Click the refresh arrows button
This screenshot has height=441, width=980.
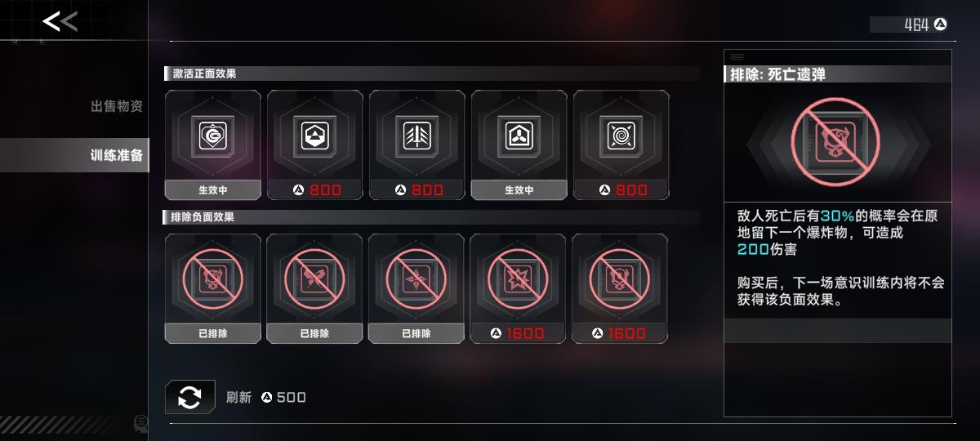(x=189, y=398)
